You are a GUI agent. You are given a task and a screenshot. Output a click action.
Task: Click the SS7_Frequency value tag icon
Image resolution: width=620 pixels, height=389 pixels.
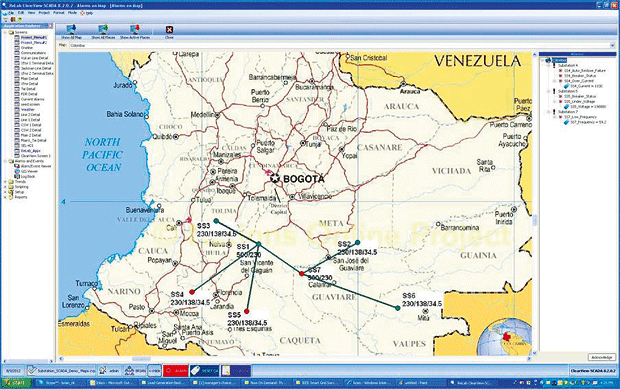pos(566,122)
